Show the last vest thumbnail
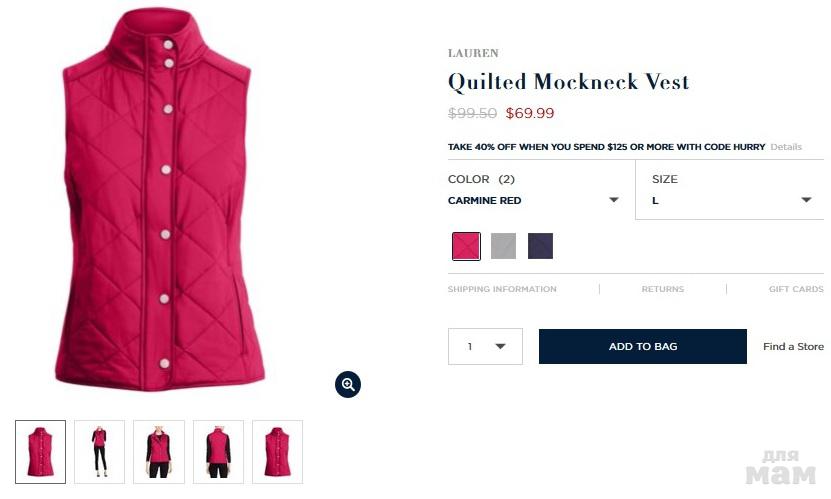This screenshot has width=831, height=499. tap(278, 452)
